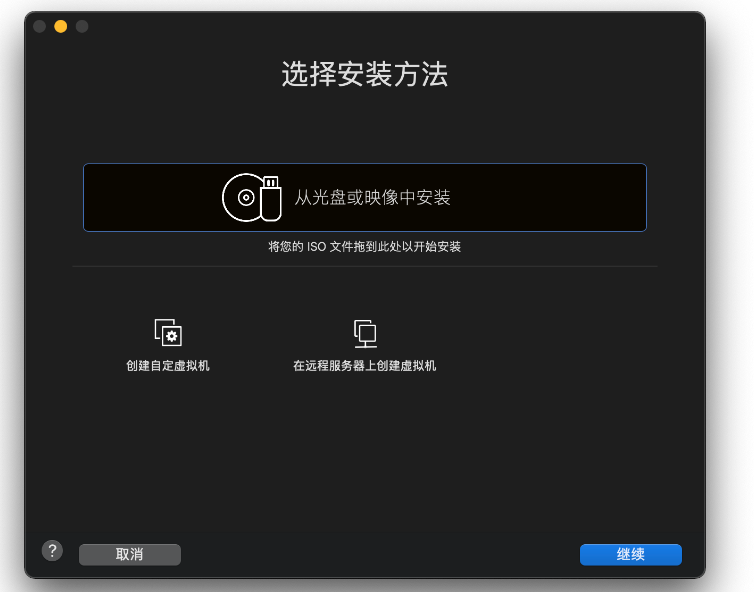Click the custom virtual machine gear icon

pos(168,332)
